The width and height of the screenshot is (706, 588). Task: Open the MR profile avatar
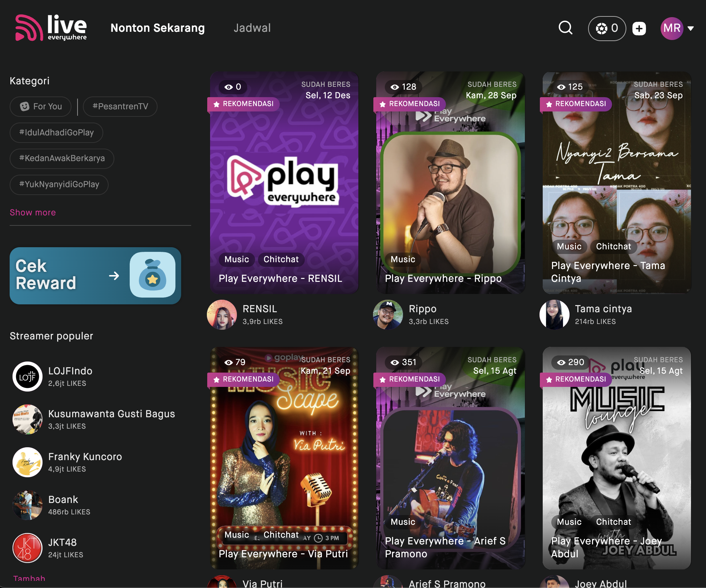[672, 28]
